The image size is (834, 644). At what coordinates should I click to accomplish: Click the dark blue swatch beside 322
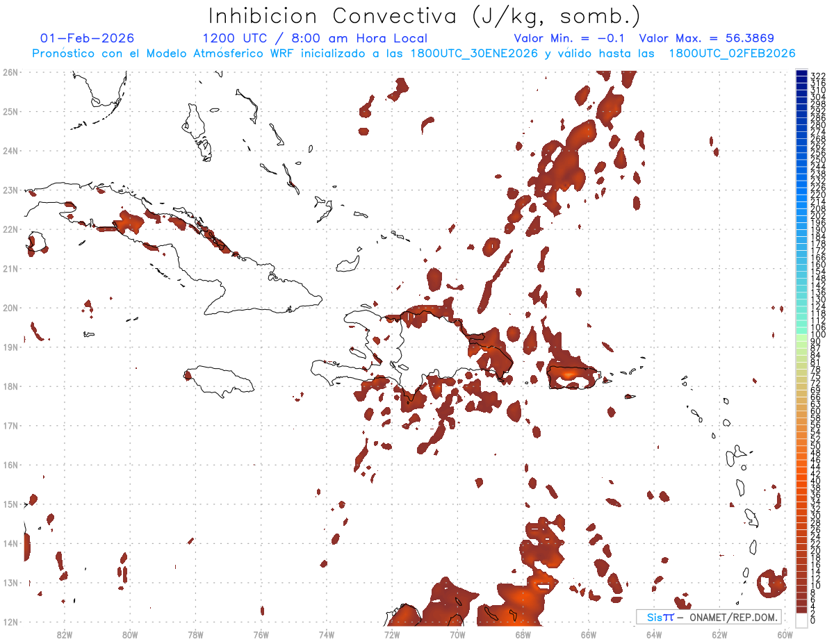point(802,74)
